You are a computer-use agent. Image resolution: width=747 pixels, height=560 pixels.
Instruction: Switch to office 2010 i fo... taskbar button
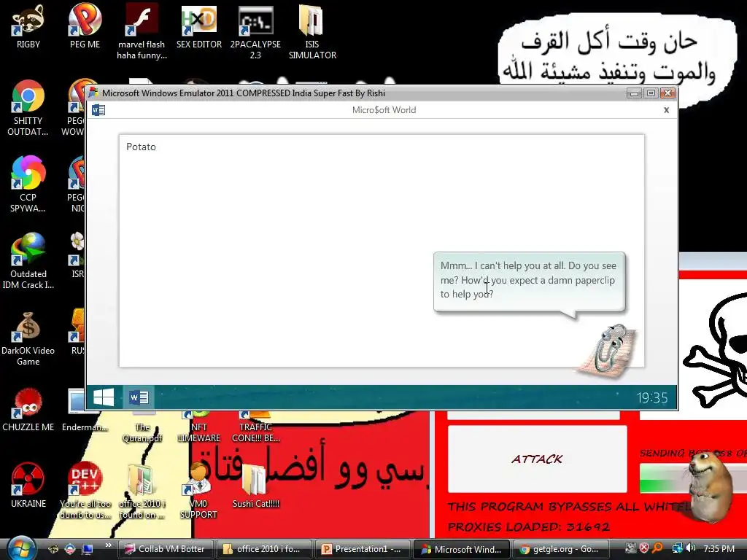[x=263, y=549]
